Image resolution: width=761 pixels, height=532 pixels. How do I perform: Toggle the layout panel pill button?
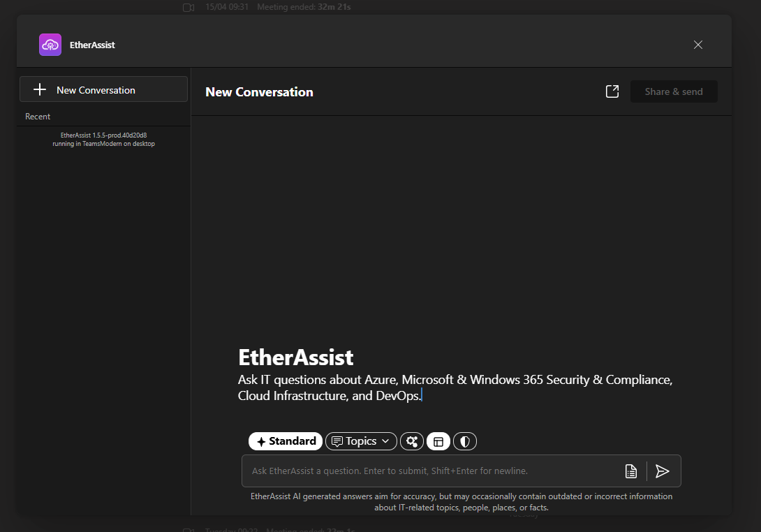coord(438,441)
